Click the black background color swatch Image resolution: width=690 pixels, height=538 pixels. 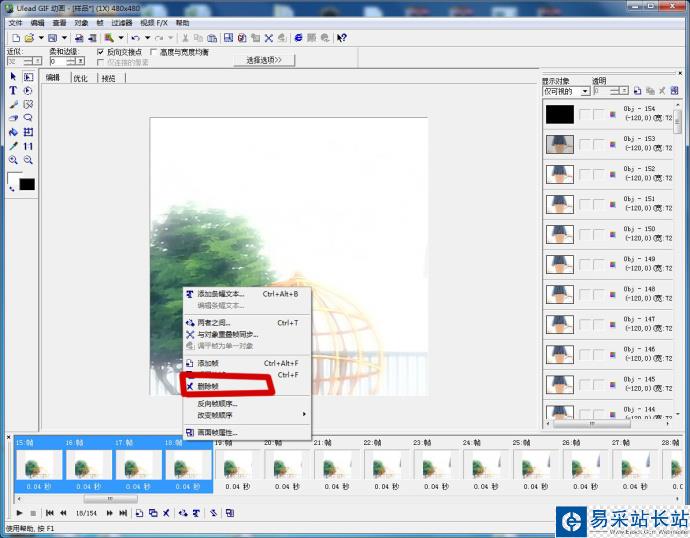(x=27, y=184)
